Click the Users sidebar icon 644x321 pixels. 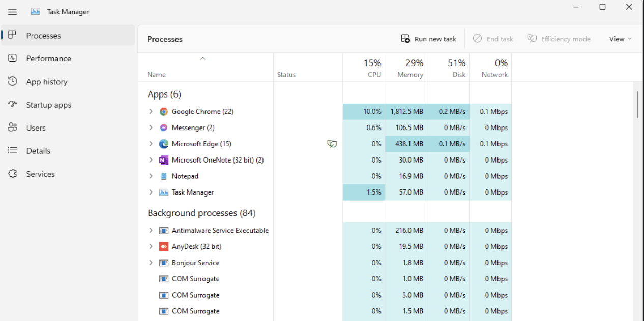13,127
